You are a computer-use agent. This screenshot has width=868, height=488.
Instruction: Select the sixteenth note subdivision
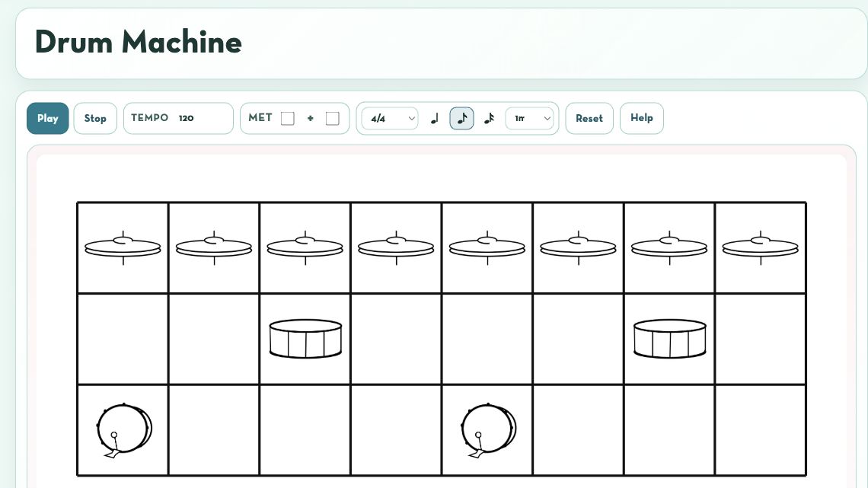point(489,119)
